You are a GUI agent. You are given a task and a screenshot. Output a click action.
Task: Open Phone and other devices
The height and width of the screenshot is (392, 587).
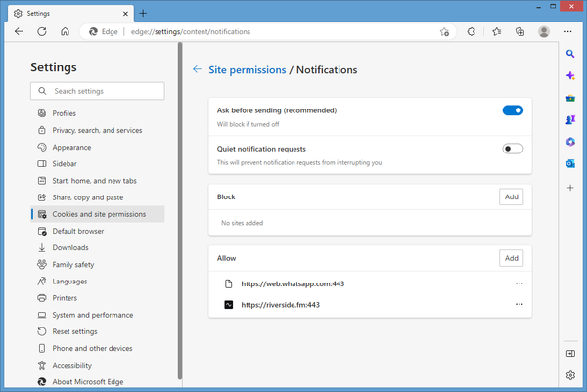pyautogui.click(x=97, y=348)
